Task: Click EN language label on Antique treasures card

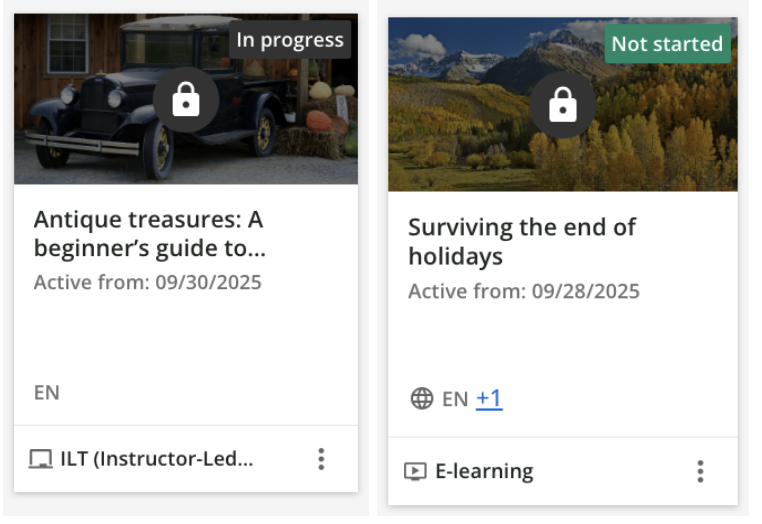Action: click(47, 392)
